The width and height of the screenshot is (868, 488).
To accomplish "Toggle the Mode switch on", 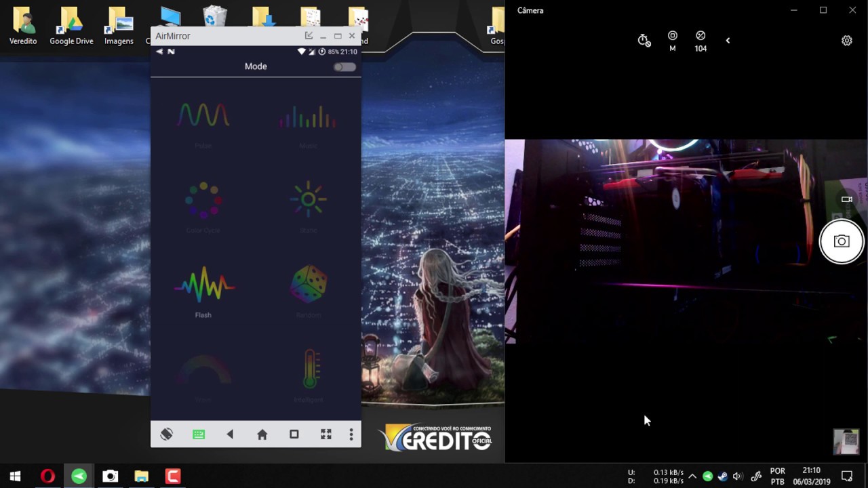I will click(x=344, y=66).
